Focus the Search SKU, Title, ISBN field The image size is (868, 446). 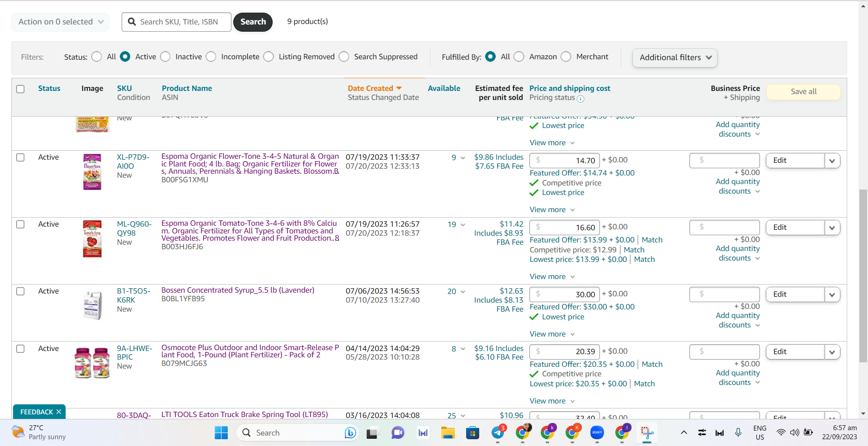point(176,22)
